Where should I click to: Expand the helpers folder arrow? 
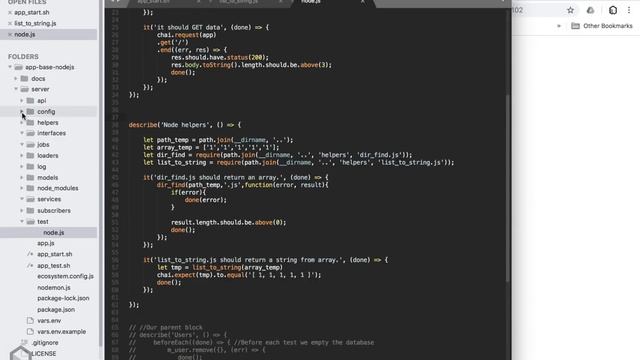point(22,122)
